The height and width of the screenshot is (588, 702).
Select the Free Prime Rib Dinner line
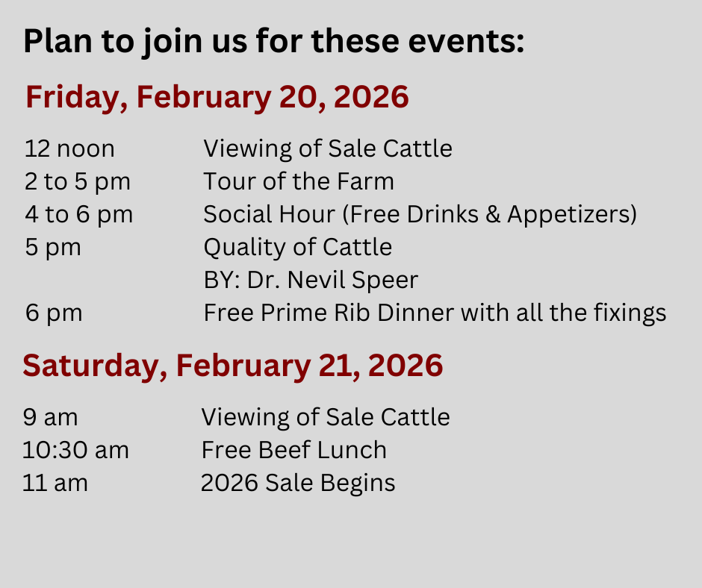pyautogui.click(x=435, y=313)
